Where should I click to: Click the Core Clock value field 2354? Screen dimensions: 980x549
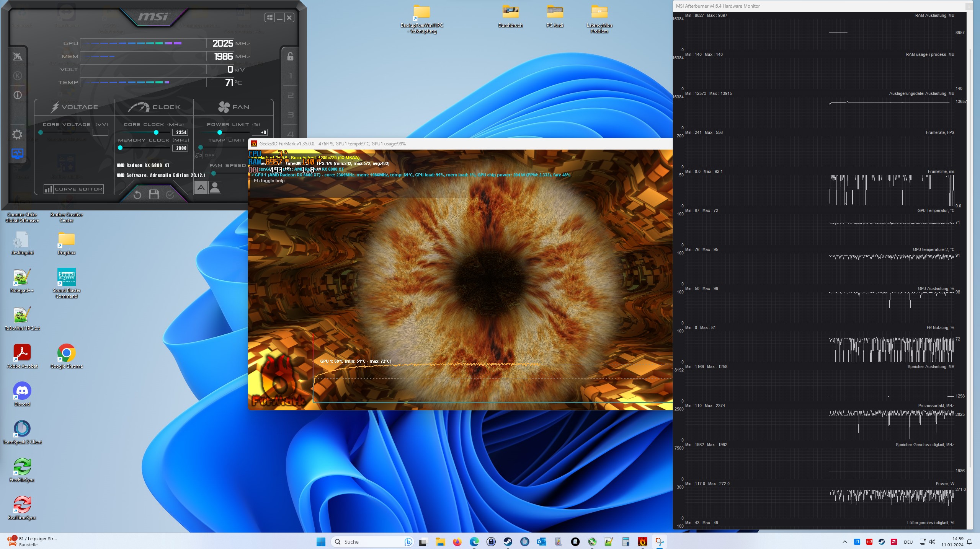181,132
